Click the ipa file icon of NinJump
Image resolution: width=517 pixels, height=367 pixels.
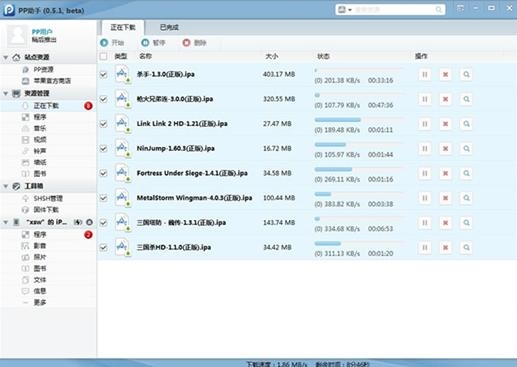(x=122, y=148)
